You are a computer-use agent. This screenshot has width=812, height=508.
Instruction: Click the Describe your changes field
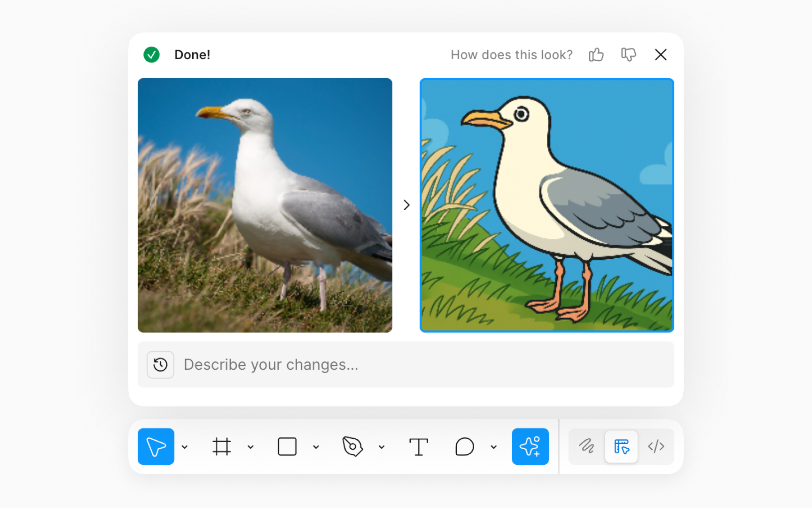[x=329, y=365]
